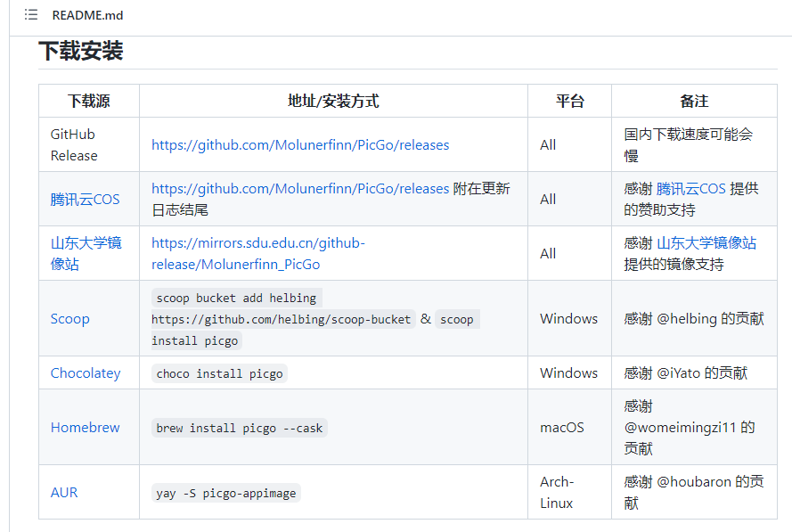
Task: Open the 山东大学镜像站 link in remarks column
Action: pos(706,243)
